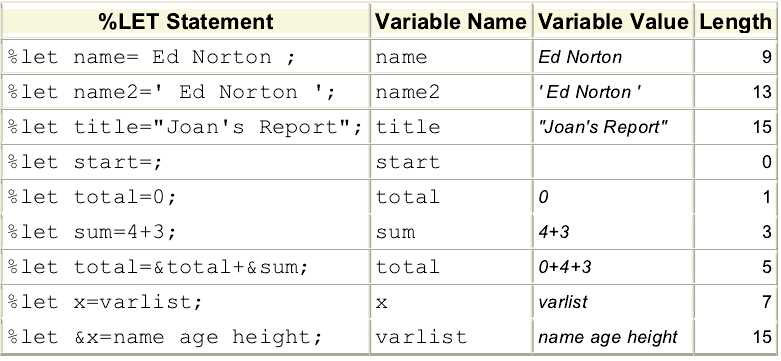The height and width of the screenshot is (361, 781).
Task: Select the '%let total=0;' statement
Action: coord(186,197)
